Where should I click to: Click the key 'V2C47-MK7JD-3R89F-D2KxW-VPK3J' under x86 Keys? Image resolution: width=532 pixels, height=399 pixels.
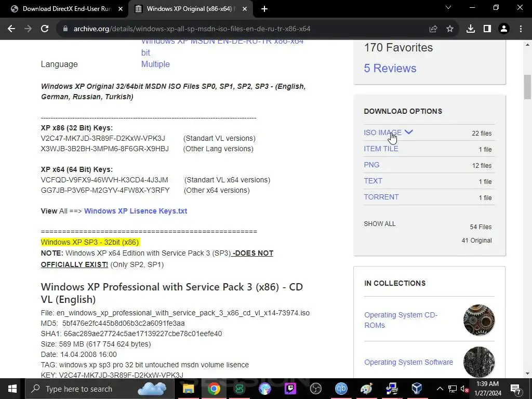(x=103, y=138)
